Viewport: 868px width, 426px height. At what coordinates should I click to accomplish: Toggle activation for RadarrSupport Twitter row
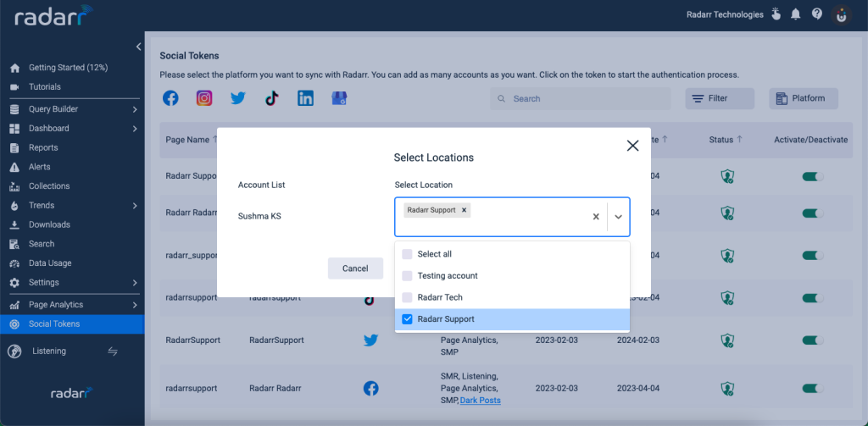pos(813,340)
